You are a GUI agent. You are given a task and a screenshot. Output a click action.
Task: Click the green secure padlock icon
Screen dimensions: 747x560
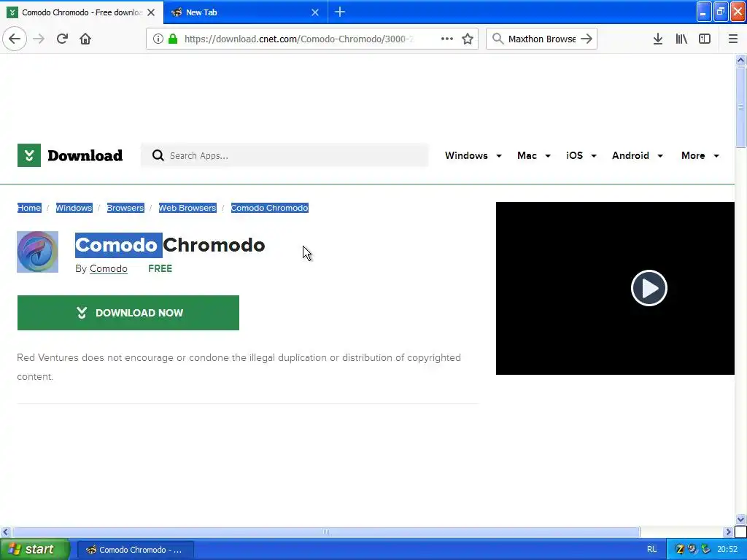coord(173,39)
